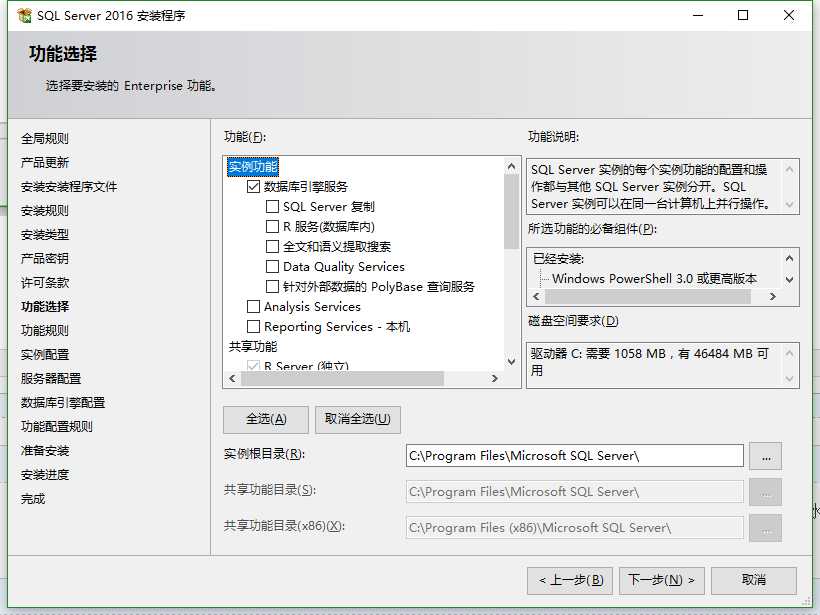
Task: Check the R 服务(数据库内) option
Action: tap(272, 226)
